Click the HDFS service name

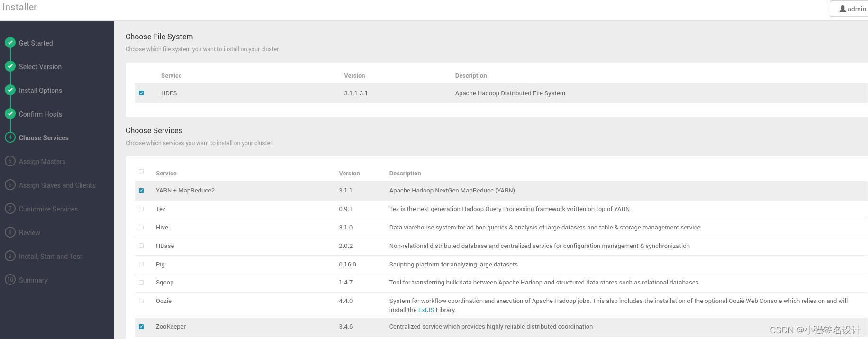pos(169,93)
